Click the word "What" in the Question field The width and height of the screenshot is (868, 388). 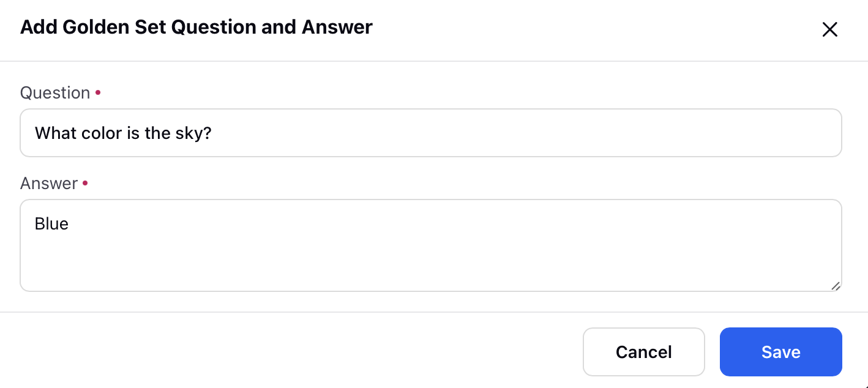point(56,133)
